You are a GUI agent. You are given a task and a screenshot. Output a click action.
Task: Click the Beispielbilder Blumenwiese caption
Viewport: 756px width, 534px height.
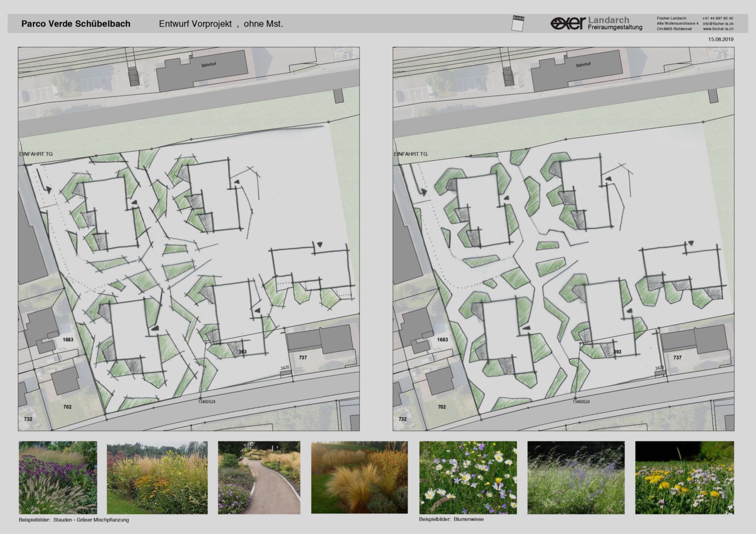(x=451, y=519)
